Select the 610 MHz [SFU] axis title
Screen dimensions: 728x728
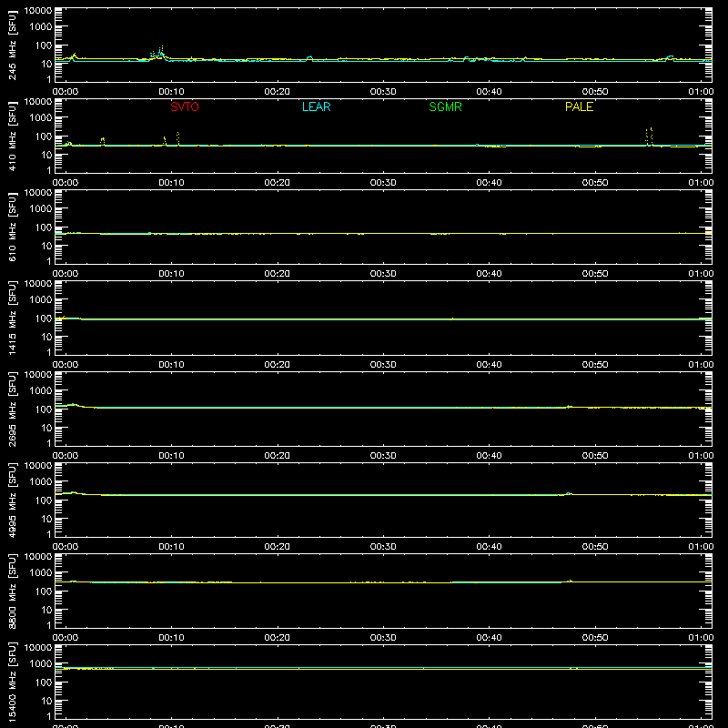pos(12,227)
